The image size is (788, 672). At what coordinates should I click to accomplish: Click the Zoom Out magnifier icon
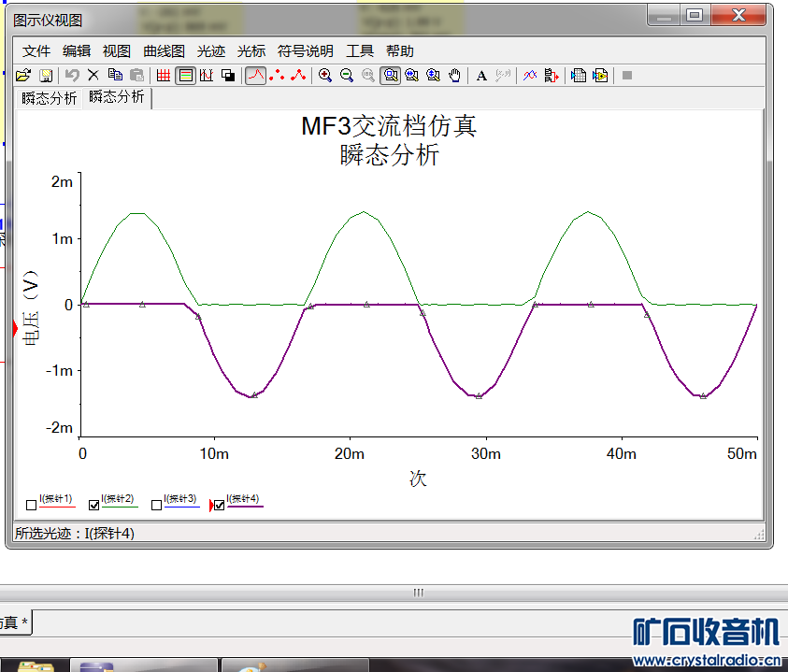(x=347, y=76)
